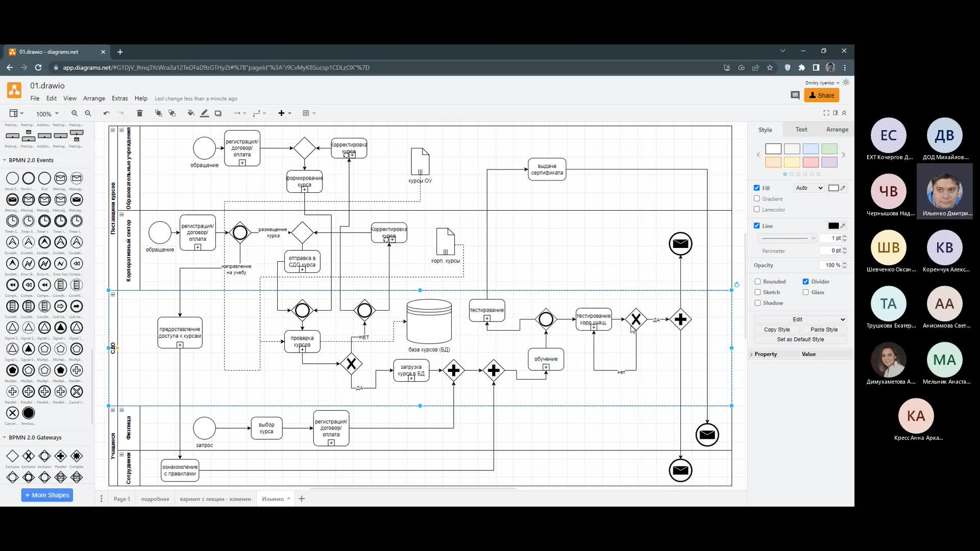Pick the Terminate end event shape
Image resolution: width=980 pixels, height=551 pixels.
point(29,413)
